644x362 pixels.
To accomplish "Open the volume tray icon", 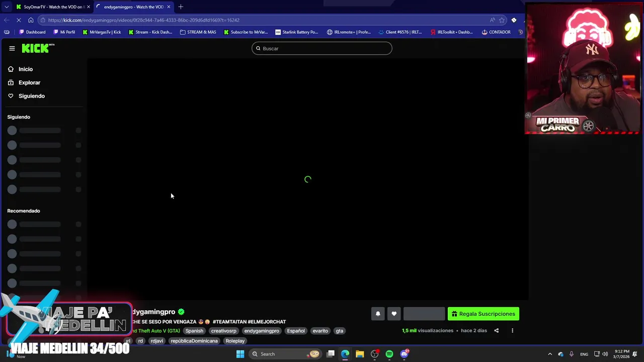I will pyautogui.click(x=605, y=354).
